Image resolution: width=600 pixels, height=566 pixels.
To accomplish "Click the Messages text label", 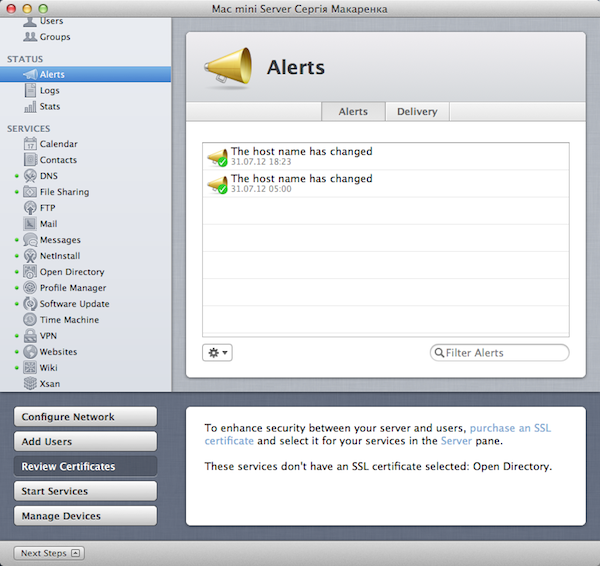I will point(60,240).
